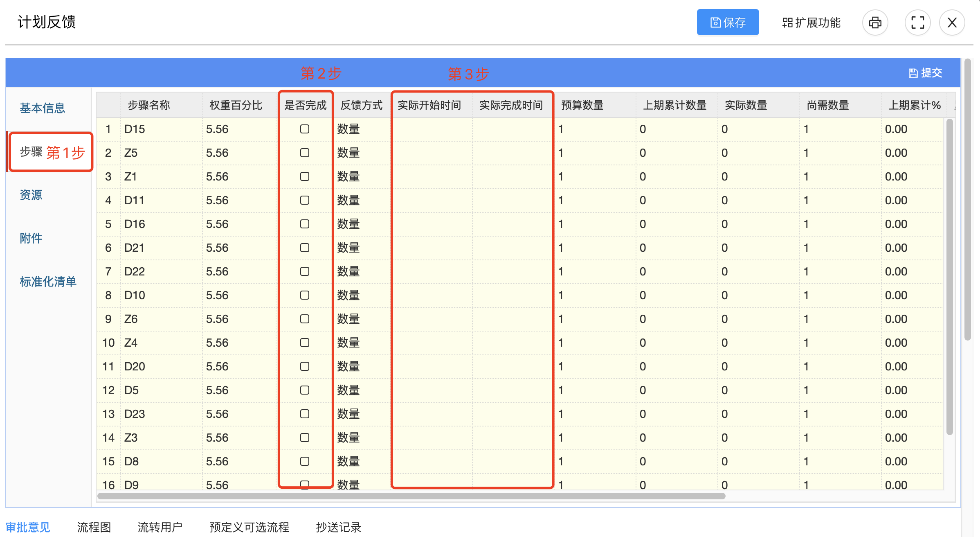Click 反馈方式 cell for D11
The height and width of the screenshot is (537, 980).
(362, 200)
